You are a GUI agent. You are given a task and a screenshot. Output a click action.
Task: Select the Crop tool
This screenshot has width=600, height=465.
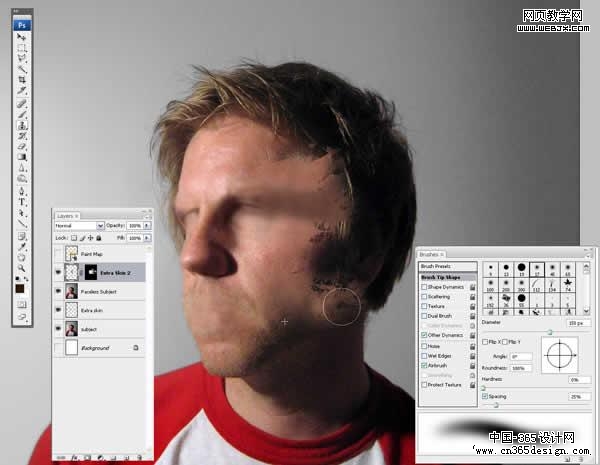click(x=22, y=80)
